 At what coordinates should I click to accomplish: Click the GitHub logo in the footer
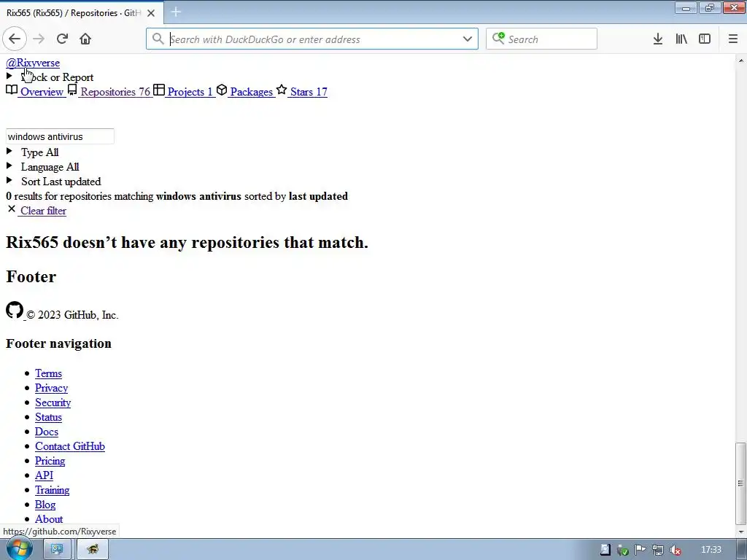coord(15,310)
